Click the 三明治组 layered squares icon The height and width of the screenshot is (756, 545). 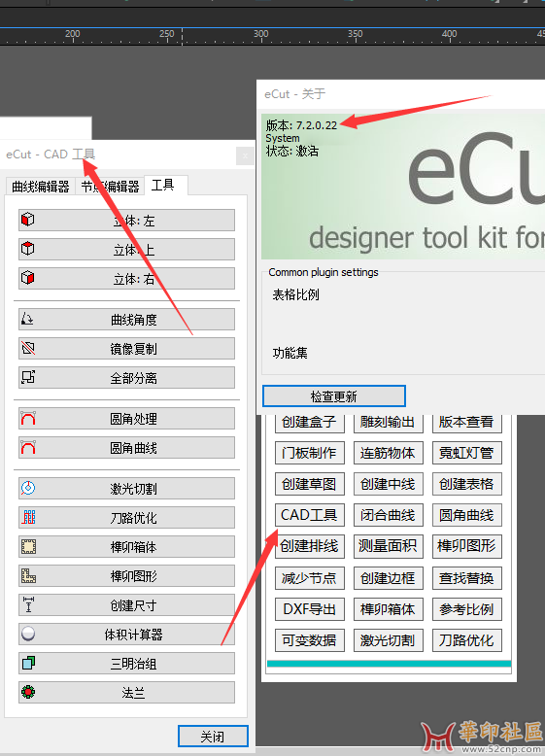pyautogui.click(x=28, y=663)
